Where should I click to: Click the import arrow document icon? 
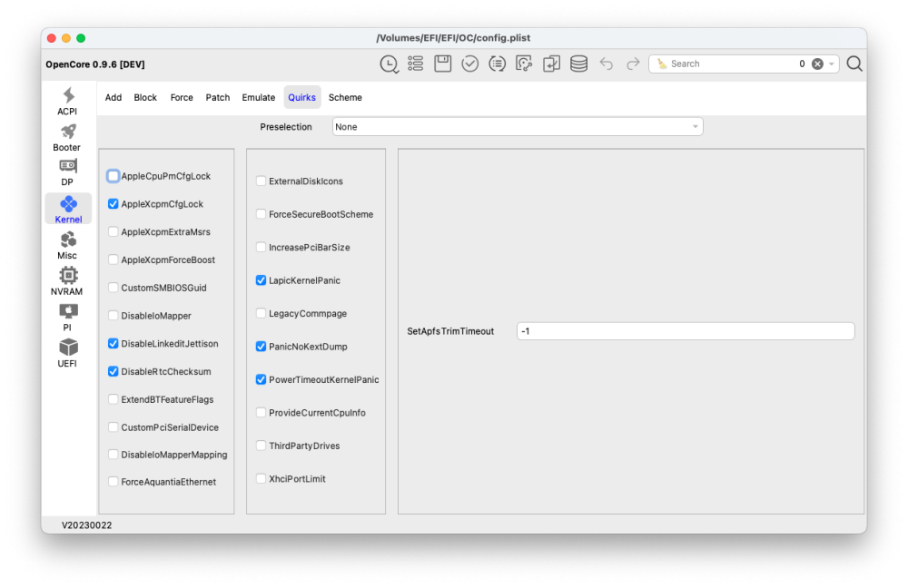(x=551, y=64)
